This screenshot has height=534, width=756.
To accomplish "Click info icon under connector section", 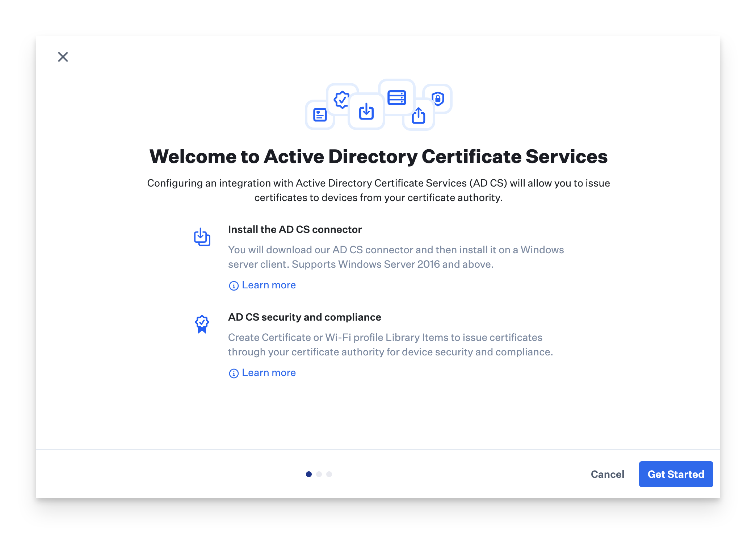I will click(x=234, y=286).
